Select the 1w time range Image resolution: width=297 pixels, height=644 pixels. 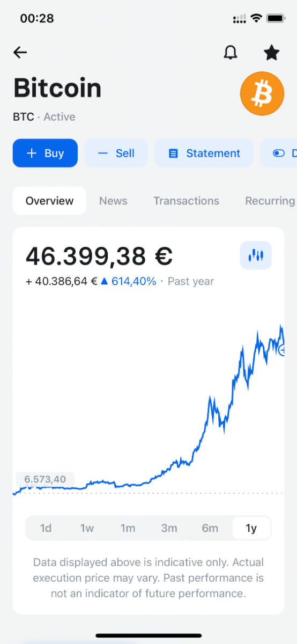click(x=87, y=528)
